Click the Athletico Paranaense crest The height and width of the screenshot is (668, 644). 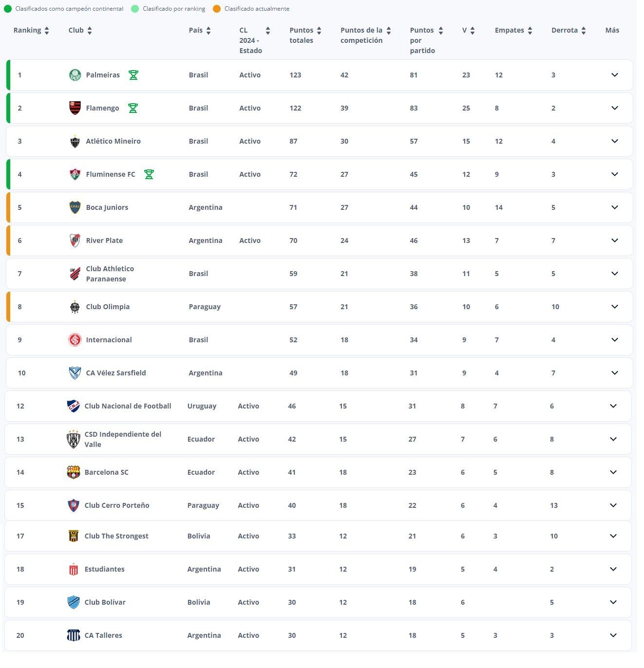[75, 274]
